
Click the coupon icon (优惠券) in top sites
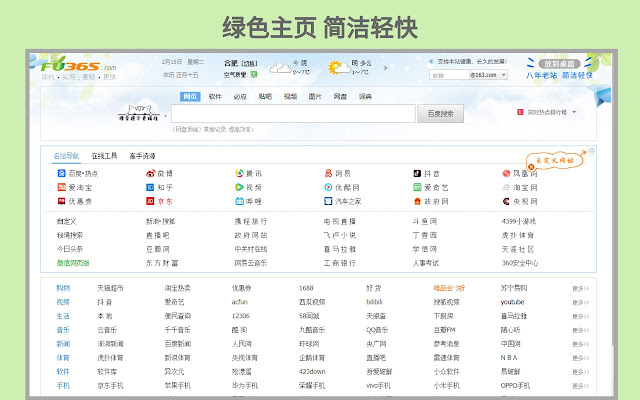tap(61, 201)
